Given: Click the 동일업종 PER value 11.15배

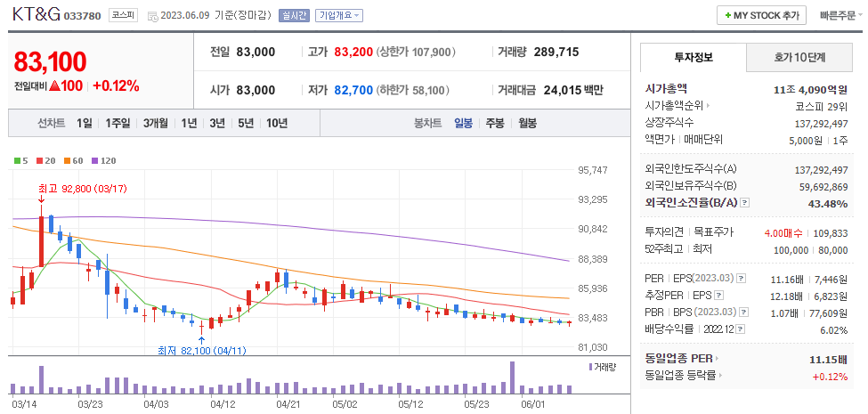Looking at the screenshot, I should [829, 360].
